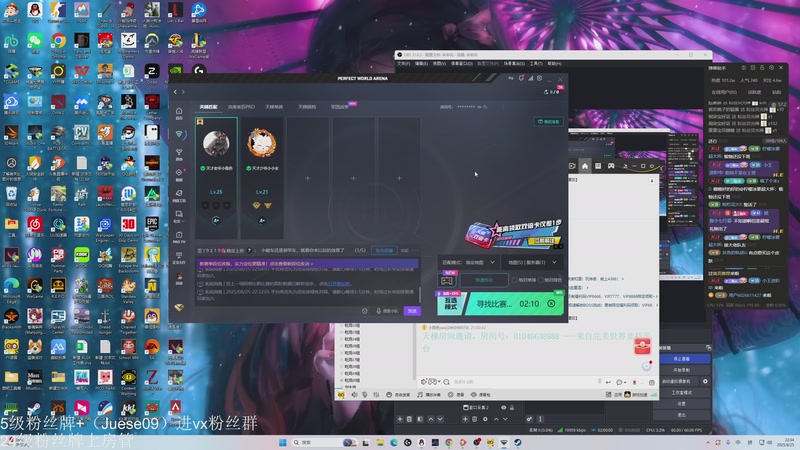Cancel match search with X icon
Image resolution: width=800 pixels, height=450 pixels.
551,304
